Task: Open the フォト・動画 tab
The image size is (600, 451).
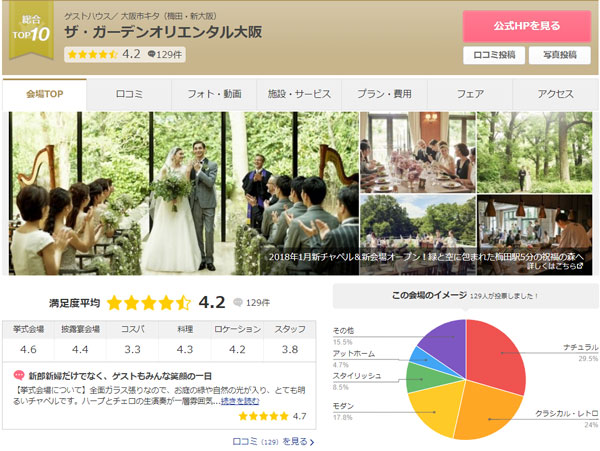Action: pos(214,94)
